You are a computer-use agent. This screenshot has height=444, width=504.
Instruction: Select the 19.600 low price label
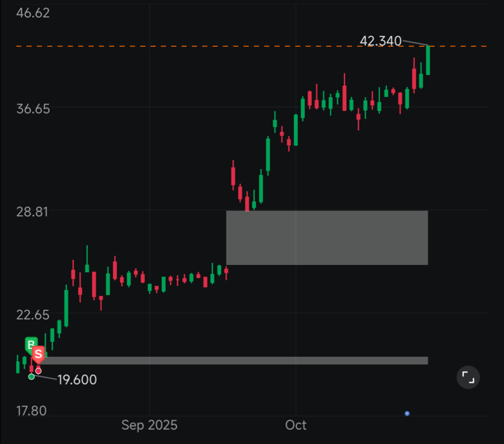[77, 380]
